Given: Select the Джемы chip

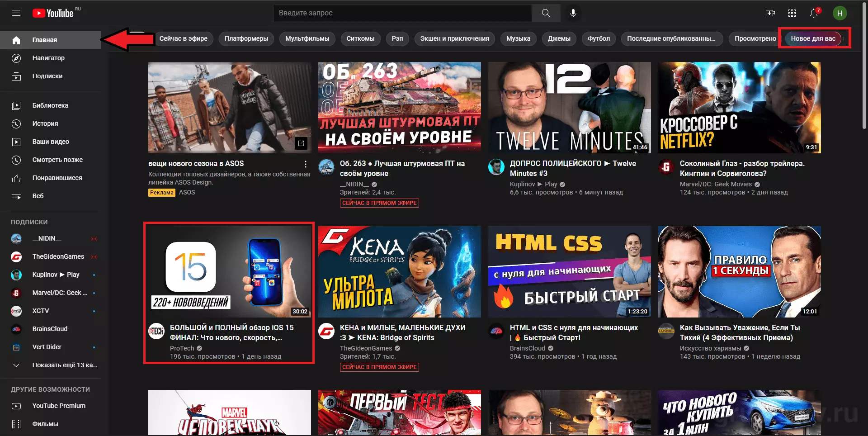Looking at the screenshot, I should [559, 38].
